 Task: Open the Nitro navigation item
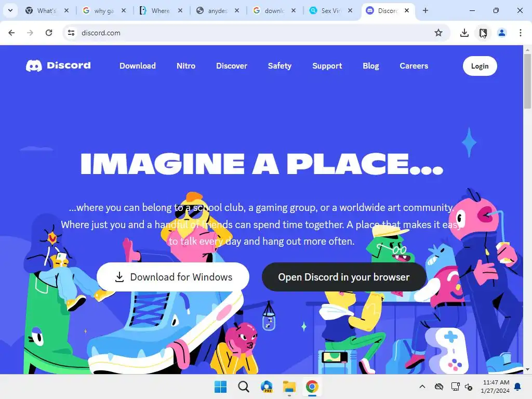click(x=186, y=66)
